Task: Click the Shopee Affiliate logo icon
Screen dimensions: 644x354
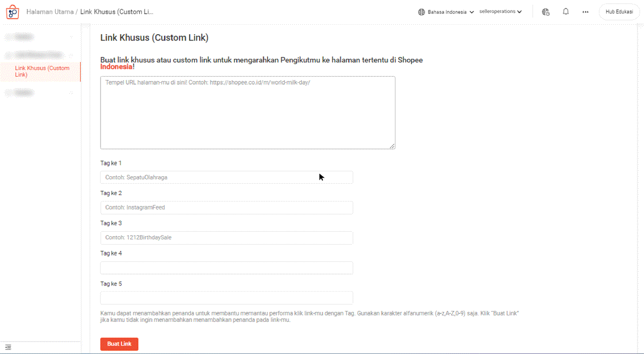Action: pos(12,12)
